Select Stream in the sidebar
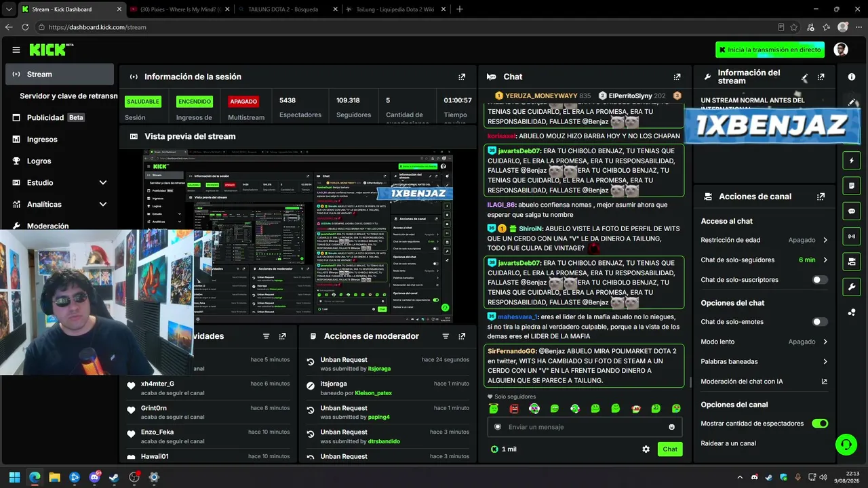The width and height of the screenshot is (868, 488). pos(60,74)
